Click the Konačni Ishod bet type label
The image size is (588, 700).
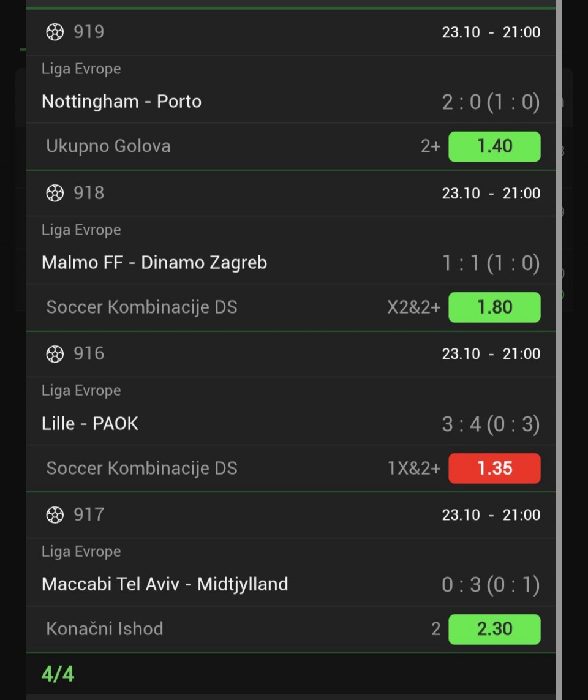pyautogui.click(x=105, y=629)
